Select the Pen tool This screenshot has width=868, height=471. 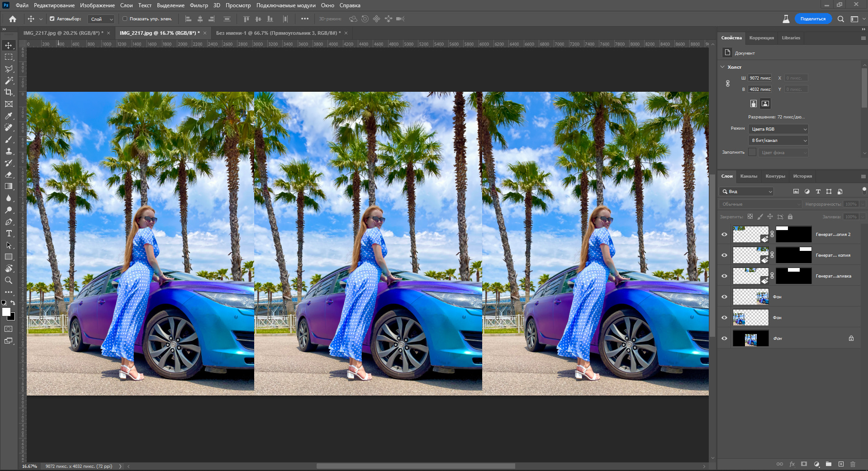pos(9,221)
